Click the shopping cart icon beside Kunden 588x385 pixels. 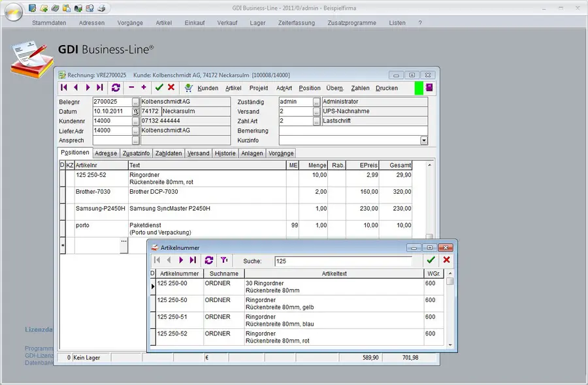click(x=189, y=87)
